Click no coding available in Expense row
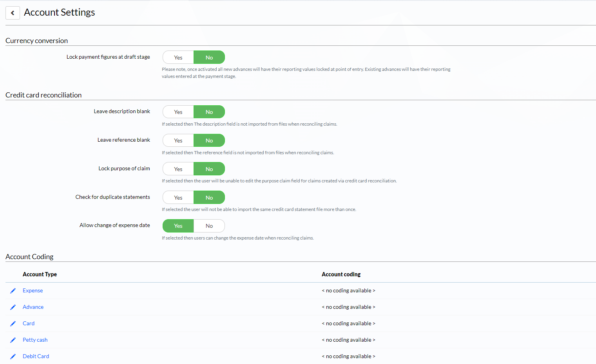The height and width of the screenshot is (364, 596). coord(349,290)
